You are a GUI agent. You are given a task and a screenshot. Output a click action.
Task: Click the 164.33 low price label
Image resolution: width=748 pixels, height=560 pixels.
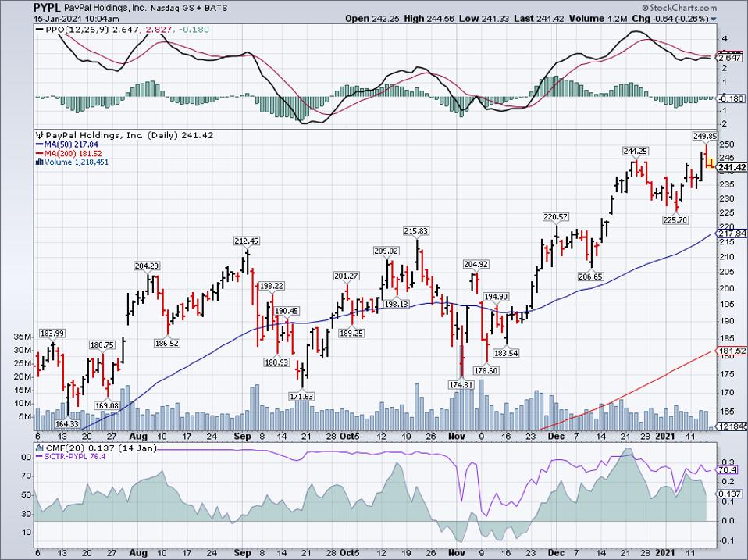(x=67, y=423)
